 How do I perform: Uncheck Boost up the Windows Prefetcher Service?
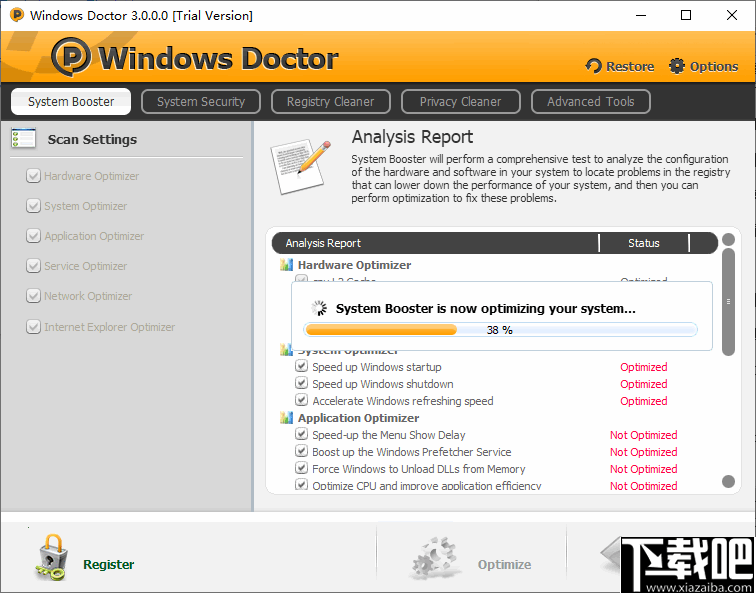point(301,451)
